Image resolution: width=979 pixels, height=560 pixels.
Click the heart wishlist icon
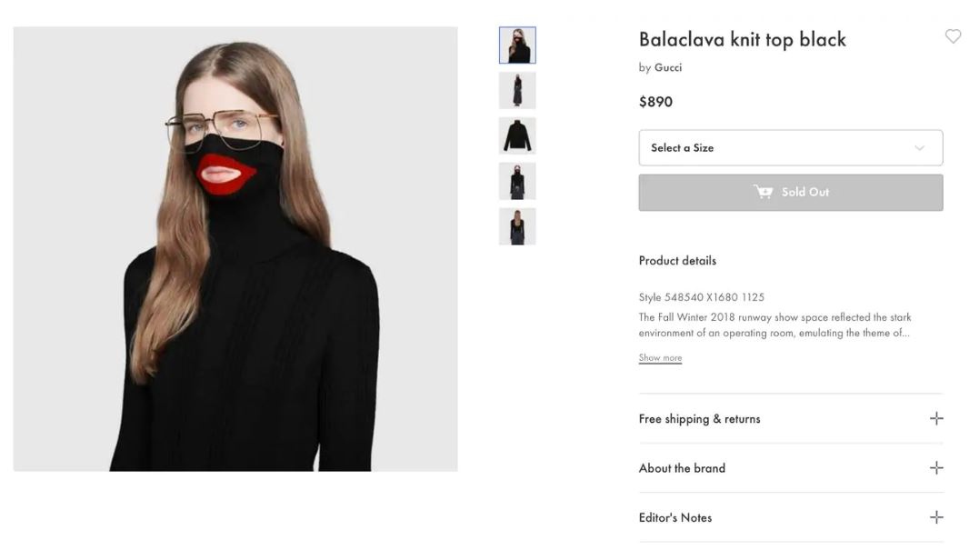[953, 36]
